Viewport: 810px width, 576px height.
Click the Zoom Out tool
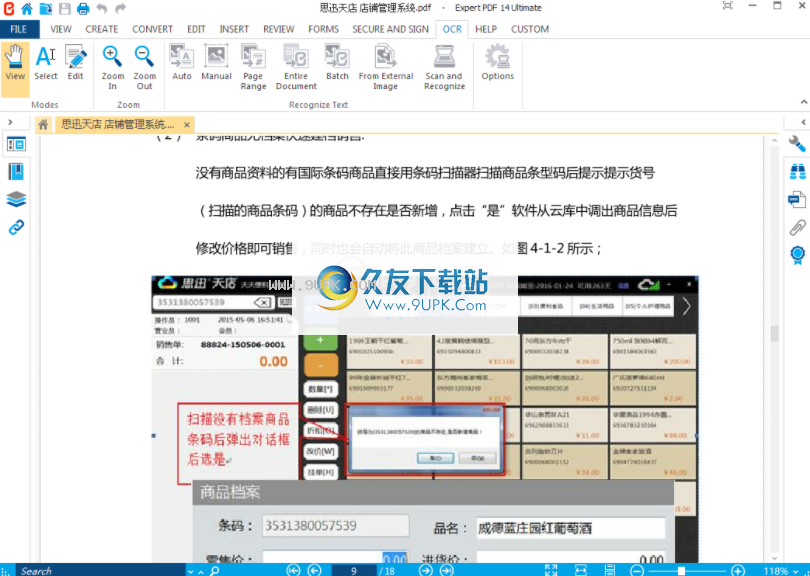pos(144,68)
